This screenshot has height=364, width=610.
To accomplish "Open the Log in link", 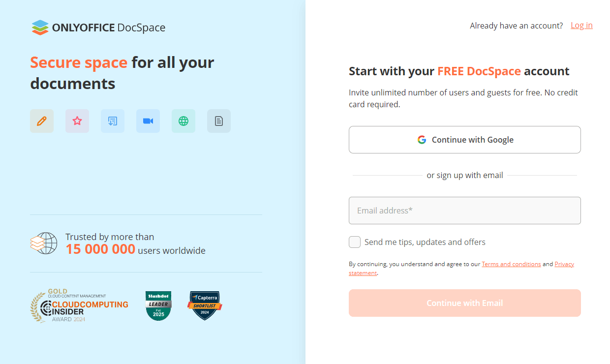I will coord(581,26).
